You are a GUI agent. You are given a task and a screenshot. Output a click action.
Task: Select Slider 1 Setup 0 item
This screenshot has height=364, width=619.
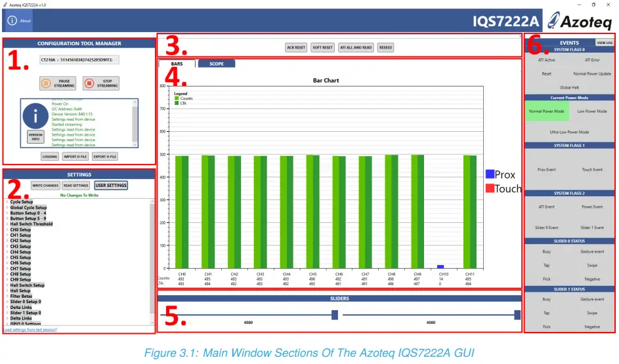(x=25, y=313)
